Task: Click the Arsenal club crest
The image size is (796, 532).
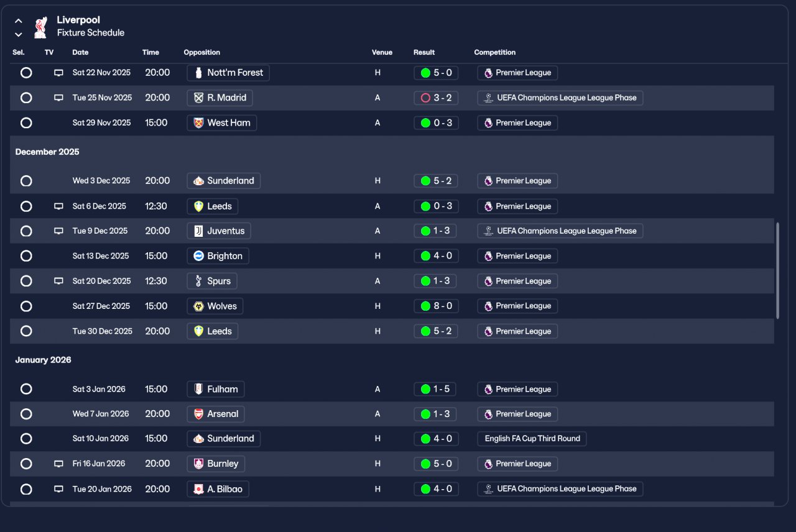Action: pos(198,414)
